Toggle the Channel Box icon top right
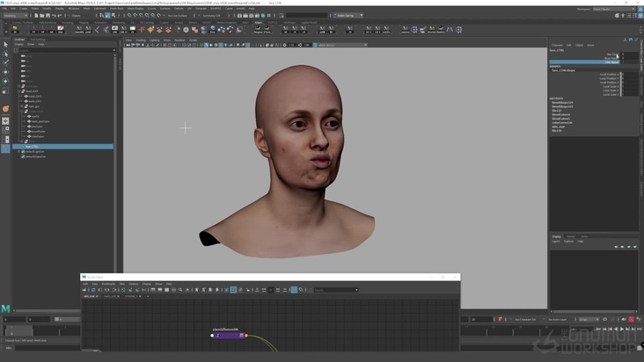Screen dimensions: 644x362 click(x=640, y=16)
